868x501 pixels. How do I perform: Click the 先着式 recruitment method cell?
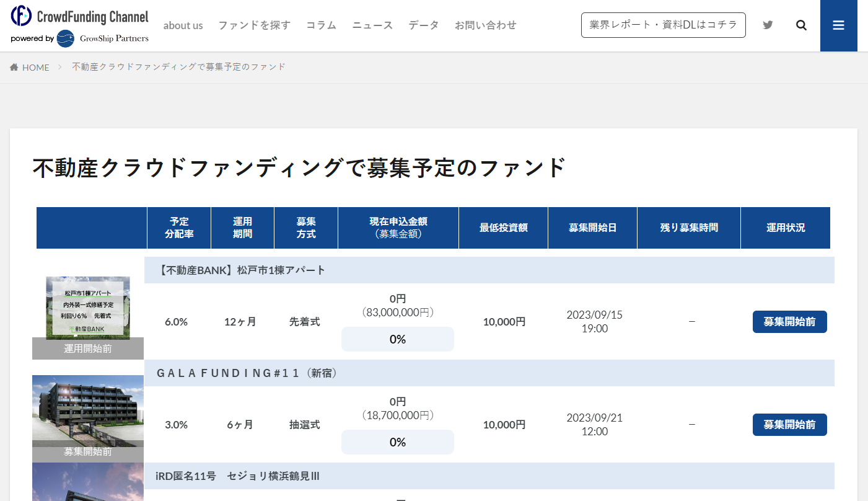click(x=305, y=322)
